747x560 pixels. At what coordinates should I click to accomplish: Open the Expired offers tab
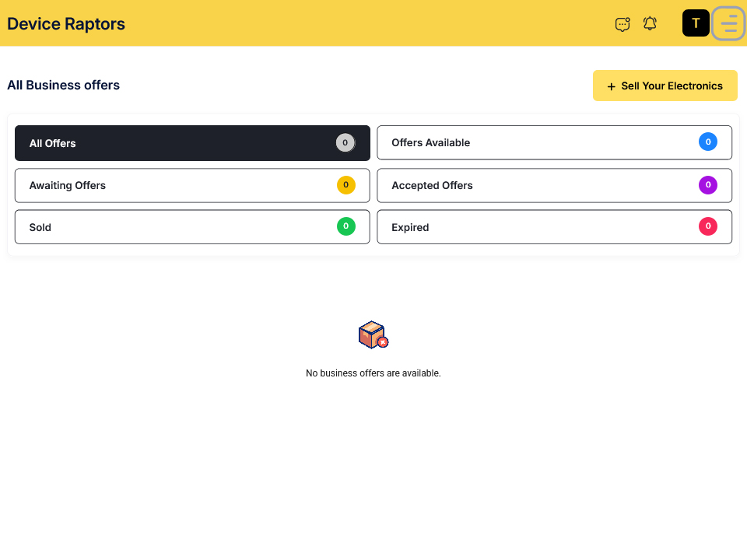554,227
